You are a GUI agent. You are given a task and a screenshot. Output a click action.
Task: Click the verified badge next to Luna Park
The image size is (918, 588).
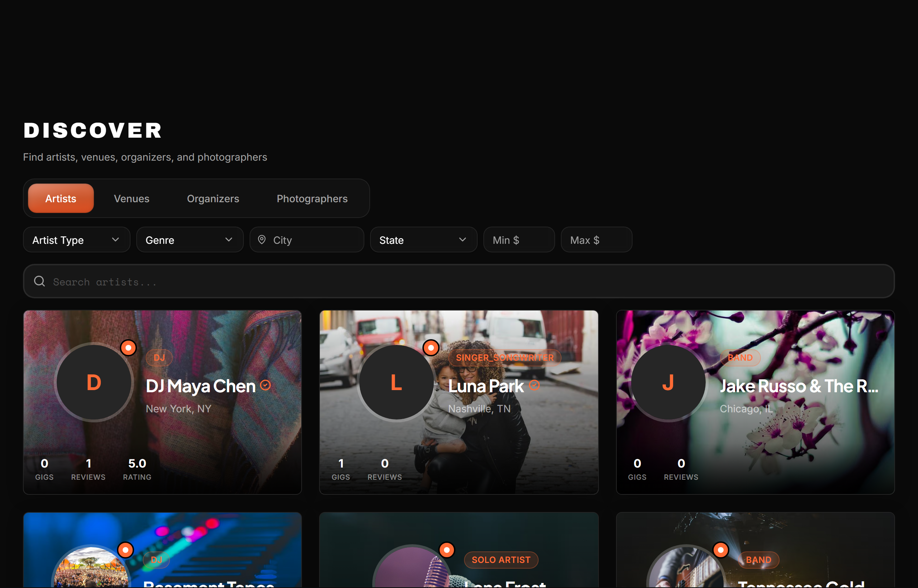pos(534,385)
